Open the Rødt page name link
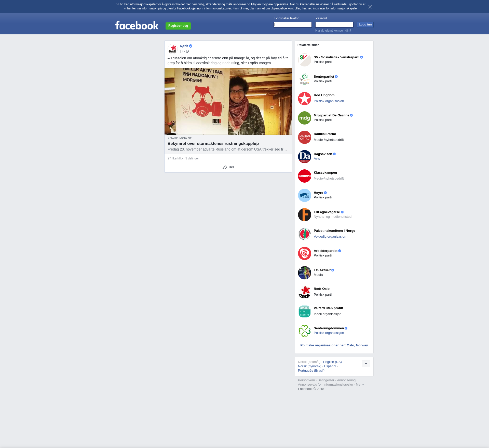This screenshot has height=448, width=489. 184,46
